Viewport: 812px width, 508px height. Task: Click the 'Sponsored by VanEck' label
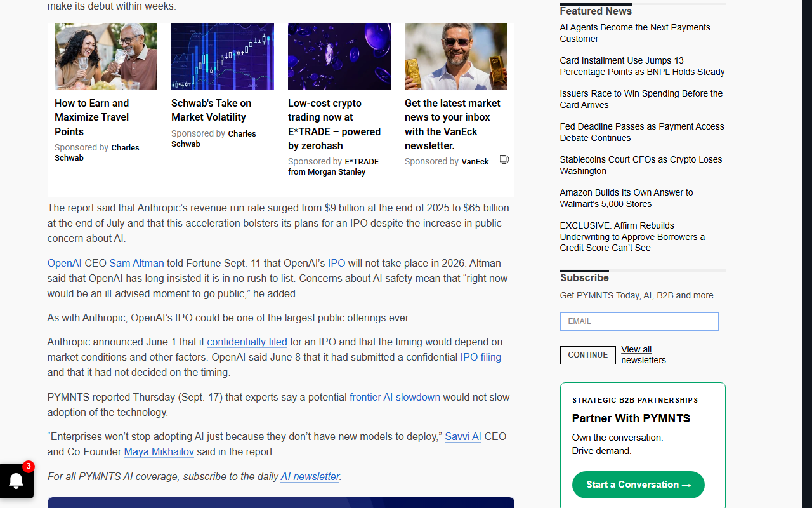click(x=447, y=162)
